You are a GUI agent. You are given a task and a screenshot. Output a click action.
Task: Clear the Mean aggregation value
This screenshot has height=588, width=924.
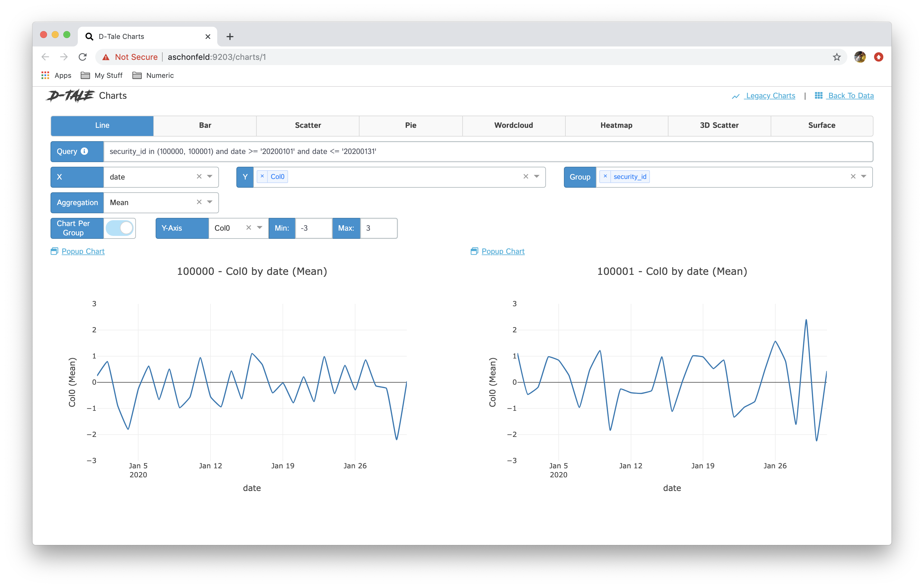point(199,202)
